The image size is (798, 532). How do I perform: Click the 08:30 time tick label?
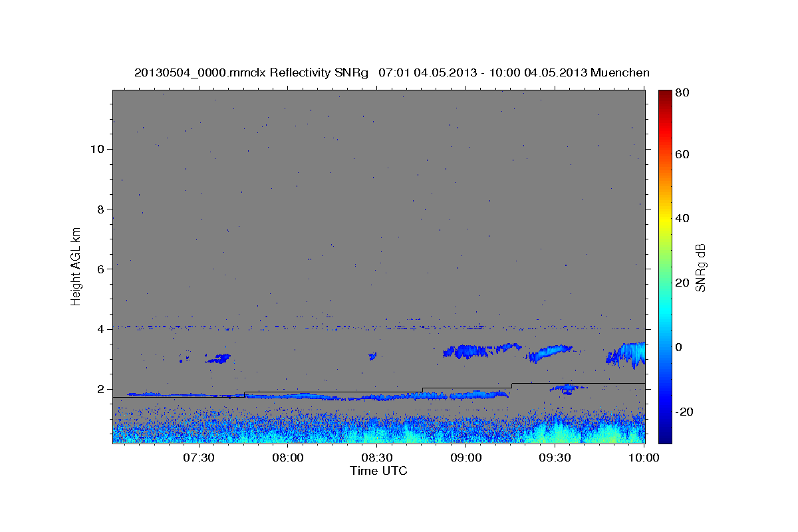377,458
